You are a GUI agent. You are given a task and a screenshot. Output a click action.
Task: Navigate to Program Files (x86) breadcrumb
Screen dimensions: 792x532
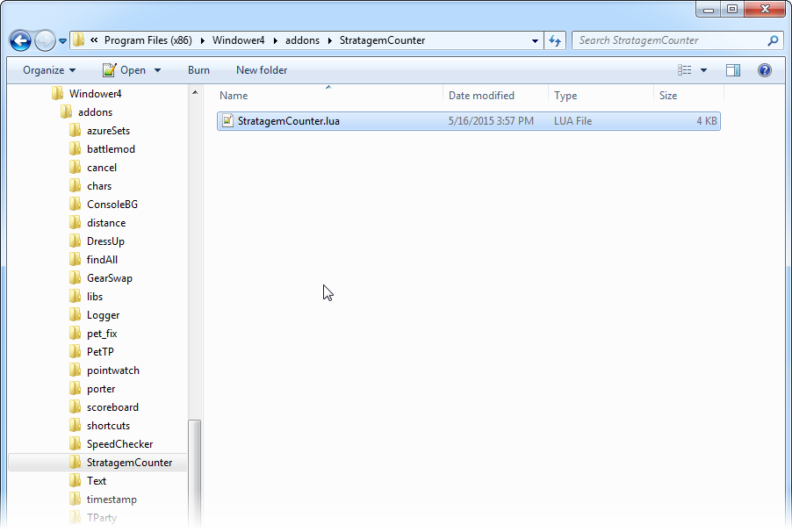point(148,40)
